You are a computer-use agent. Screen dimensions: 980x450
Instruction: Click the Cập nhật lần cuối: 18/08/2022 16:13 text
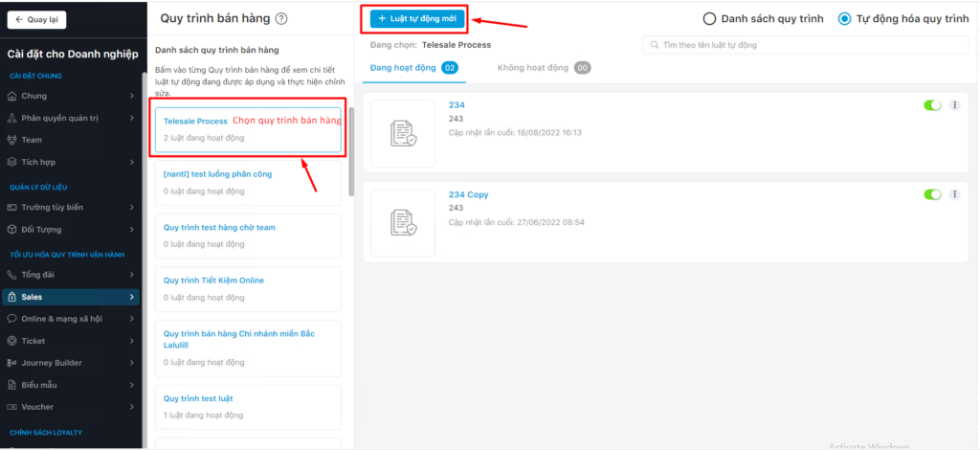[515, 132]
